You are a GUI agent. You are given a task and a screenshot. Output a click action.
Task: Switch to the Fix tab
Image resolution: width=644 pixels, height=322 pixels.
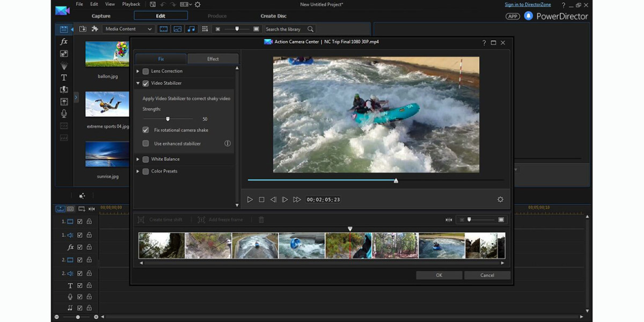pyautogui.click(x=161, y=59)
